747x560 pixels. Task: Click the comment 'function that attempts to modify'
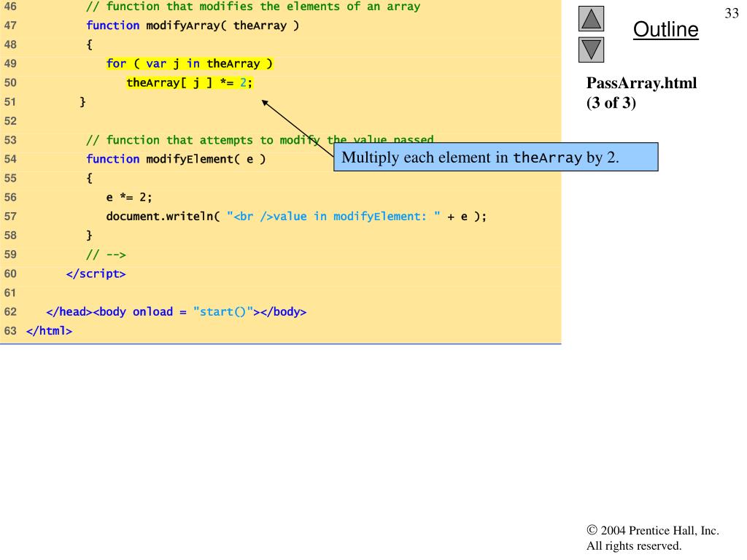coord(260,140)
